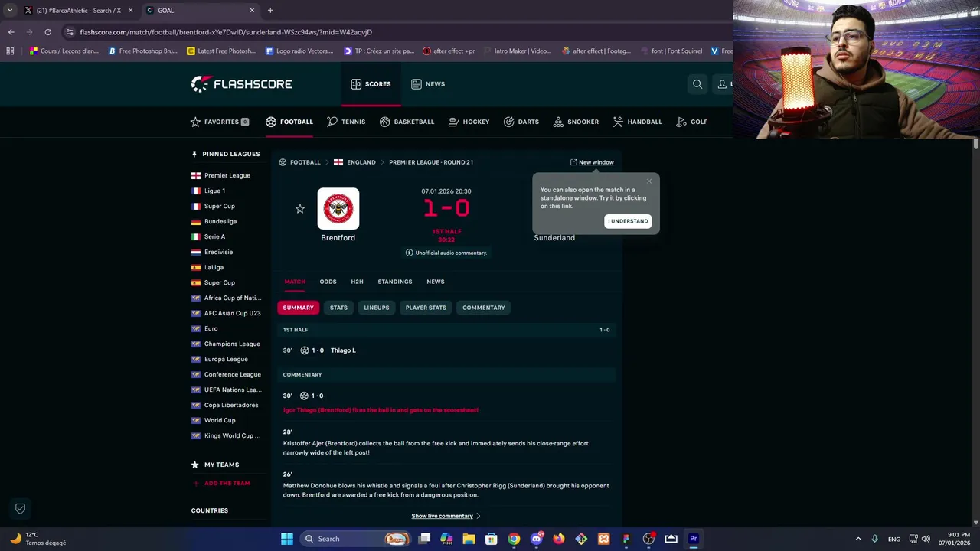Select Tennis sport

click(x=346, y=122)
